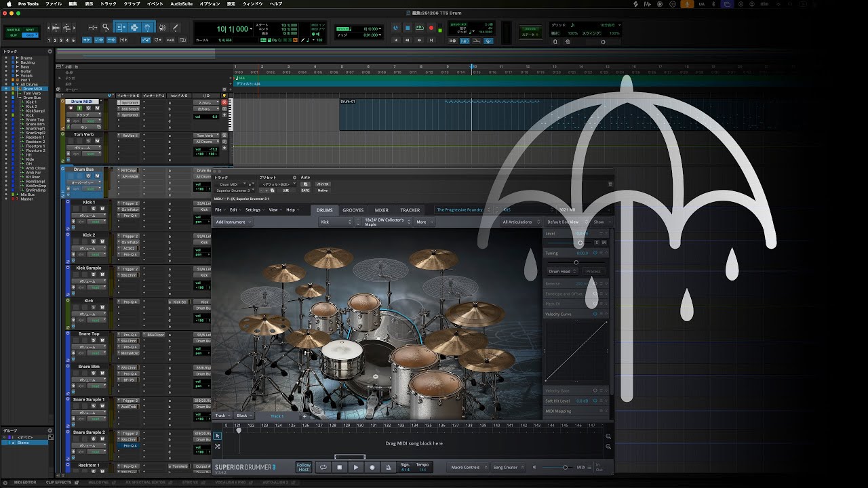Select the Pencil tool in Pro Tools
The height and width of the screenshot is (488, 868).
point(176,28)
